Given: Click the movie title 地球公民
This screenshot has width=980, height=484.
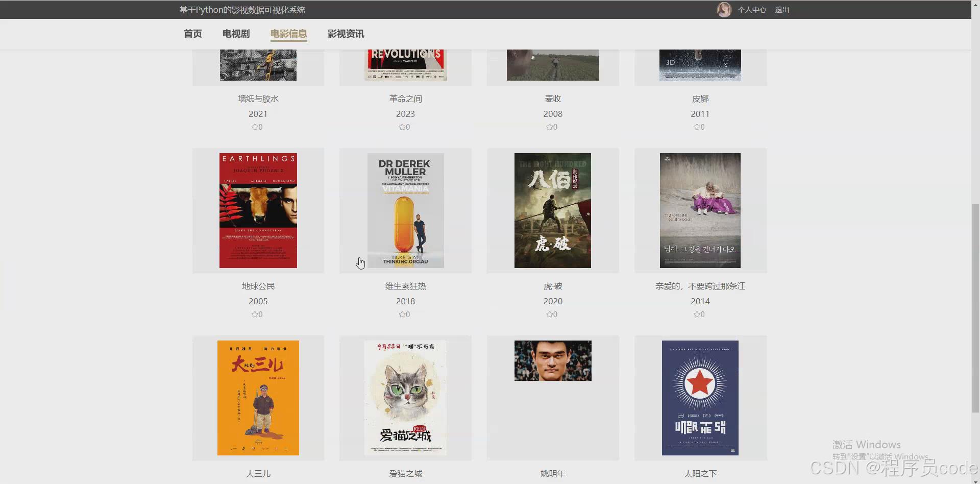Looking at the screenshot, I should [258, 286].
